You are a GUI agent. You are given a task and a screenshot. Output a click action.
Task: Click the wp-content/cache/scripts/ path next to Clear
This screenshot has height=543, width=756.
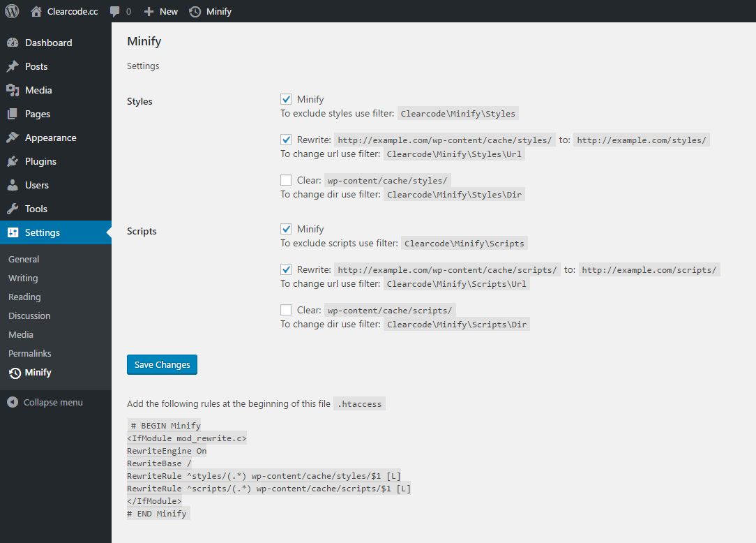coord(390,311)
